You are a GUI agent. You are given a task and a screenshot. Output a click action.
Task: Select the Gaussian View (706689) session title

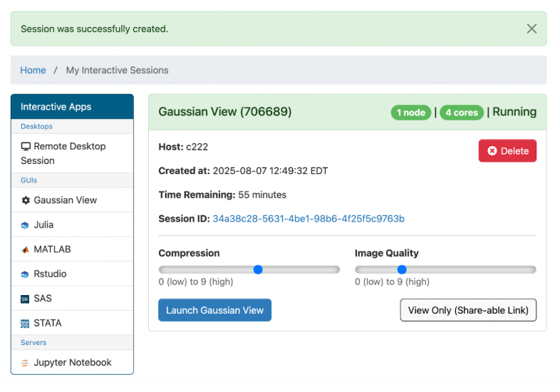pyautogui.click(x=224, y=112)
